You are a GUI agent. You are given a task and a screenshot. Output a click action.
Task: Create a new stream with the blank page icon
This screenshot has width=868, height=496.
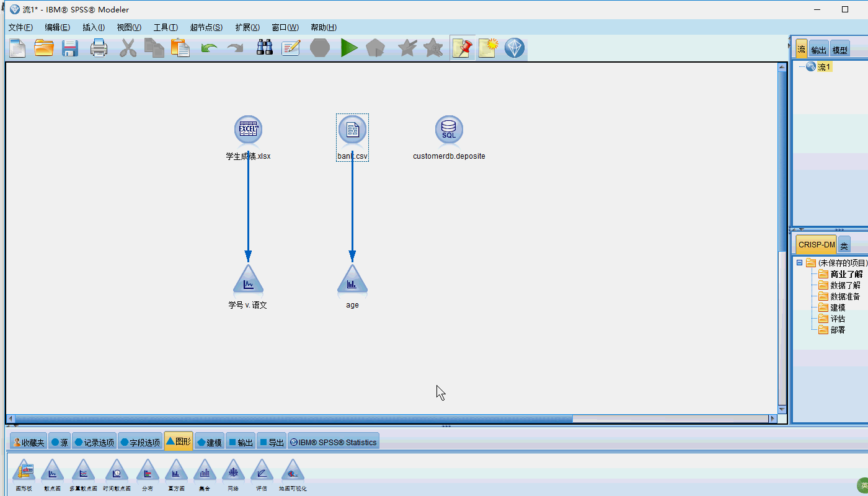[17, 48]
